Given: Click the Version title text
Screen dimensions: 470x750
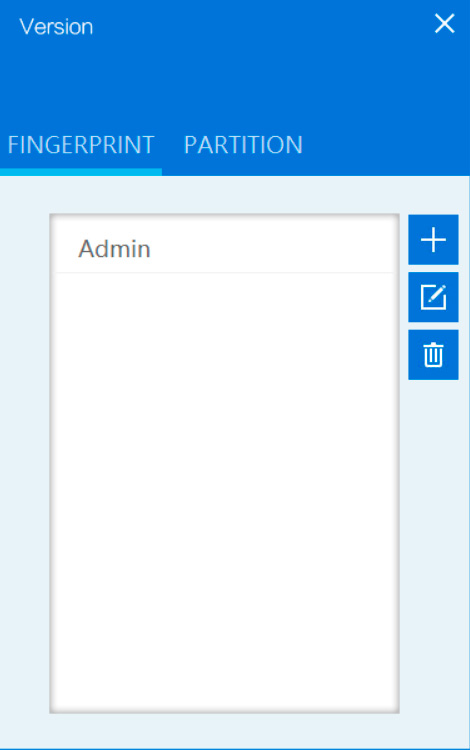Looking at the screenshot, I should click(x=56, y=27).
